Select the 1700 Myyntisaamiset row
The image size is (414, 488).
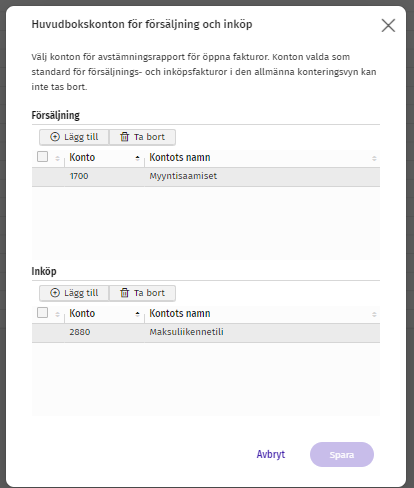click(206, 176)
